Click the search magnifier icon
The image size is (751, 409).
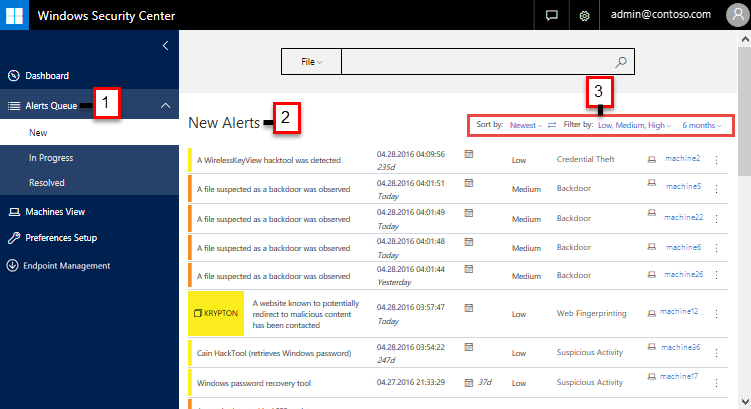point(621,62)
